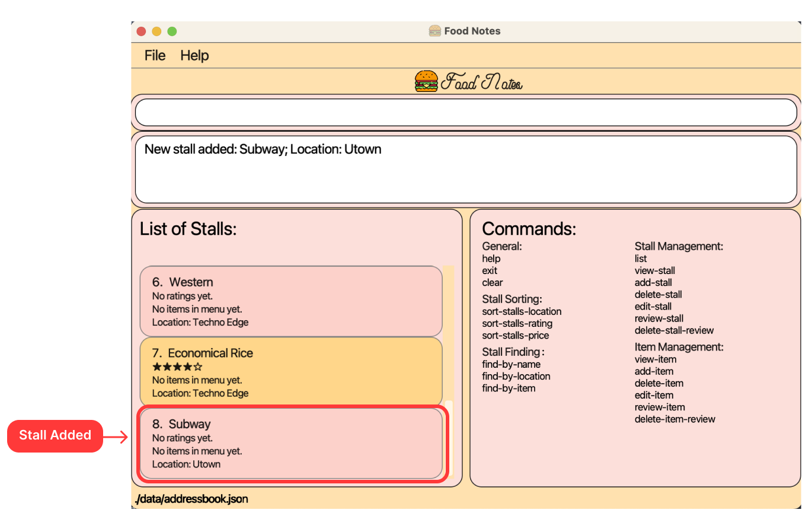Click the 'clear' command text
Screen dimensions: 812x516
coord(493,282)
